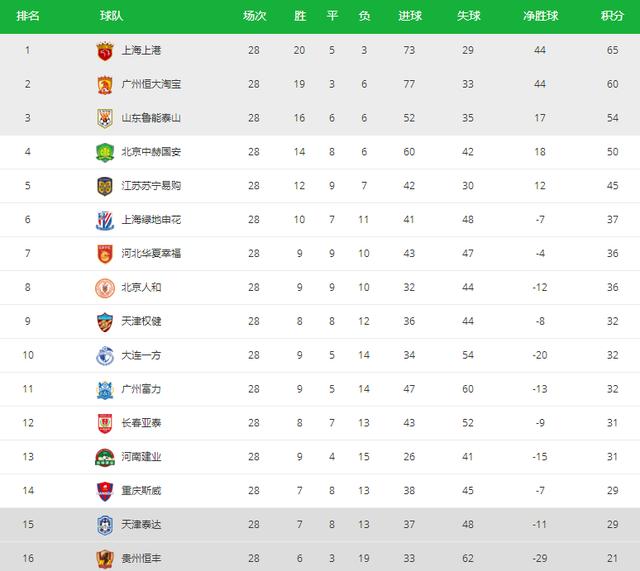
Task: Click the 进球 column header
Action: pos(409,16)
